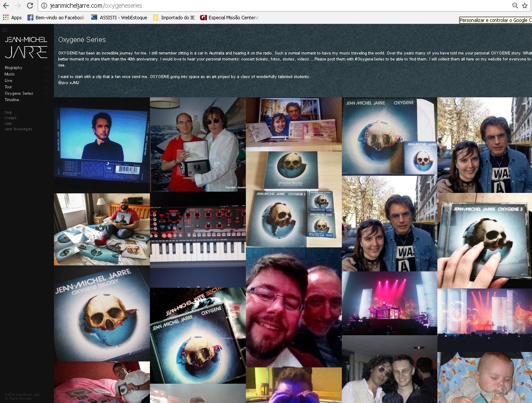Open the Music menu item
This screenshot has width=532, height=403.
click(x=9, y=74)
